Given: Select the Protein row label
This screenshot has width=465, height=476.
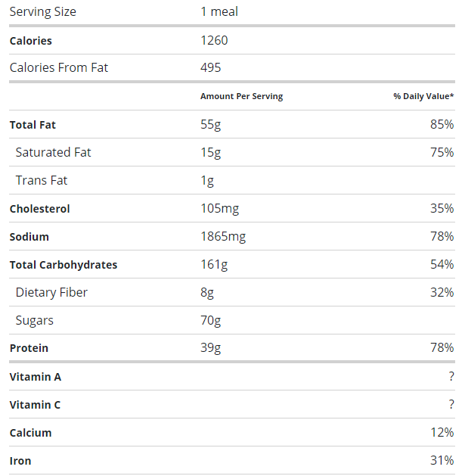Looking at the screenshot, I should pyautogui.click(x=29, y=348).
